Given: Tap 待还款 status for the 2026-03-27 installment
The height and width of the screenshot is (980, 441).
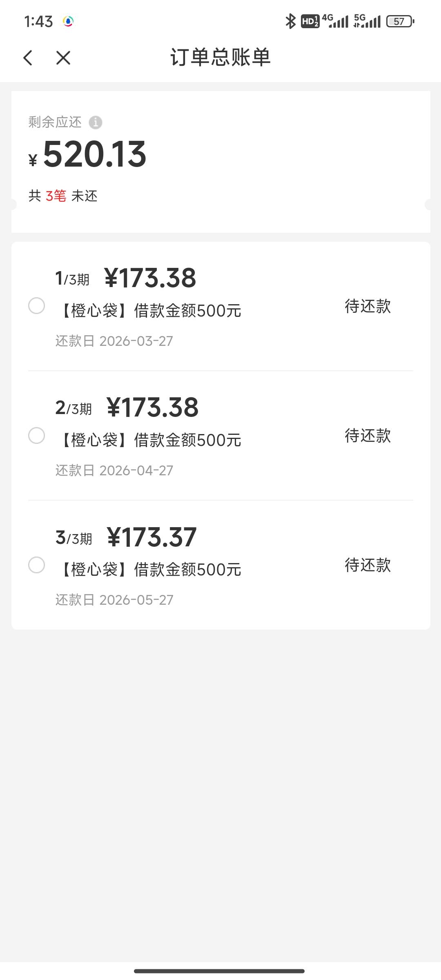Looking at the screenshot, I should (367, 306).
